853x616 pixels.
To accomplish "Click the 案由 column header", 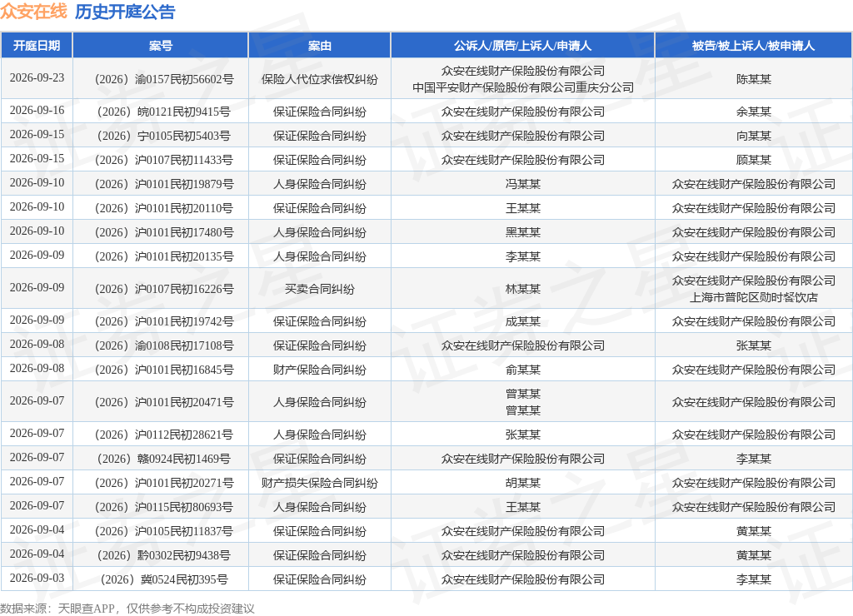I will [x=319, y=46].
